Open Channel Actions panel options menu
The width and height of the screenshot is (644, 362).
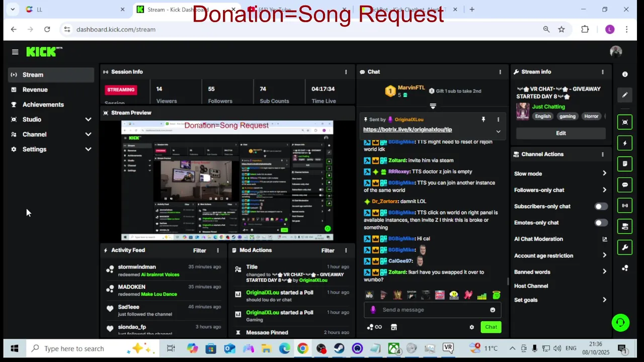click(603, 154)
